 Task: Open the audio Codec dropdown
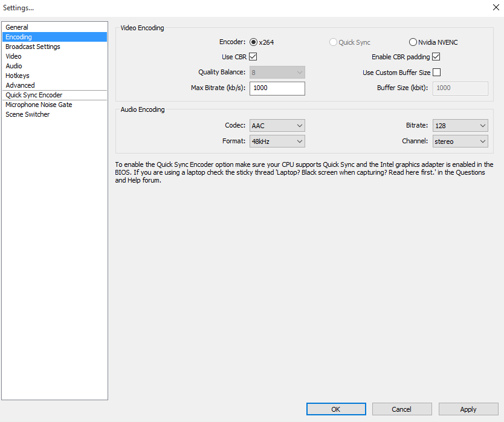click(277, 125)
